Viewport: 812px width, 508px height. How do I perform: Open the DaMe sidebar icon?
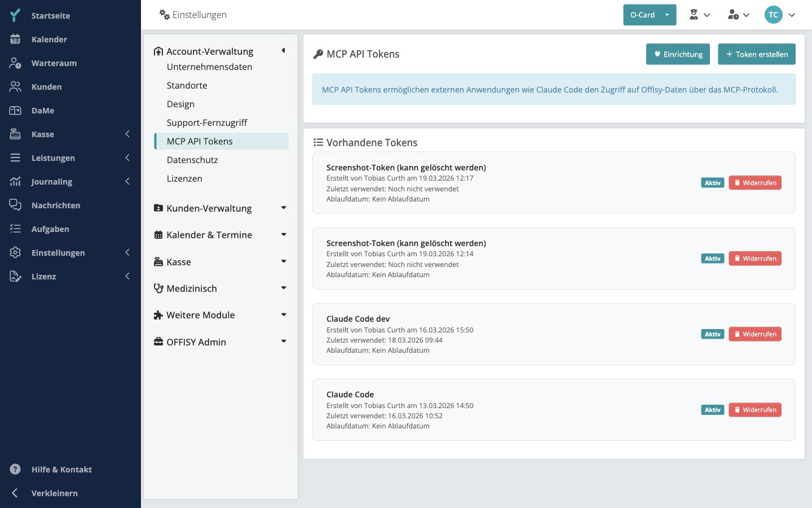coord(15,111)
